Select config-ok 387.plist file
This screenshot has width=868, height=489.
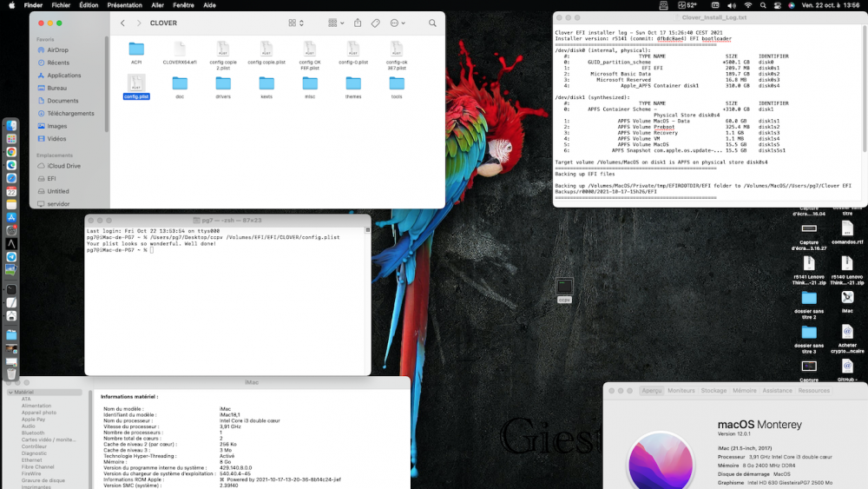click(x=397, y=56)
